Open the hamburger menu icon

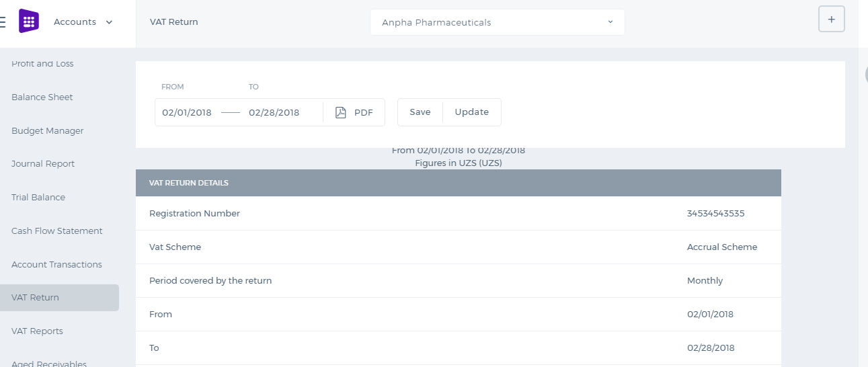(2, 22)
